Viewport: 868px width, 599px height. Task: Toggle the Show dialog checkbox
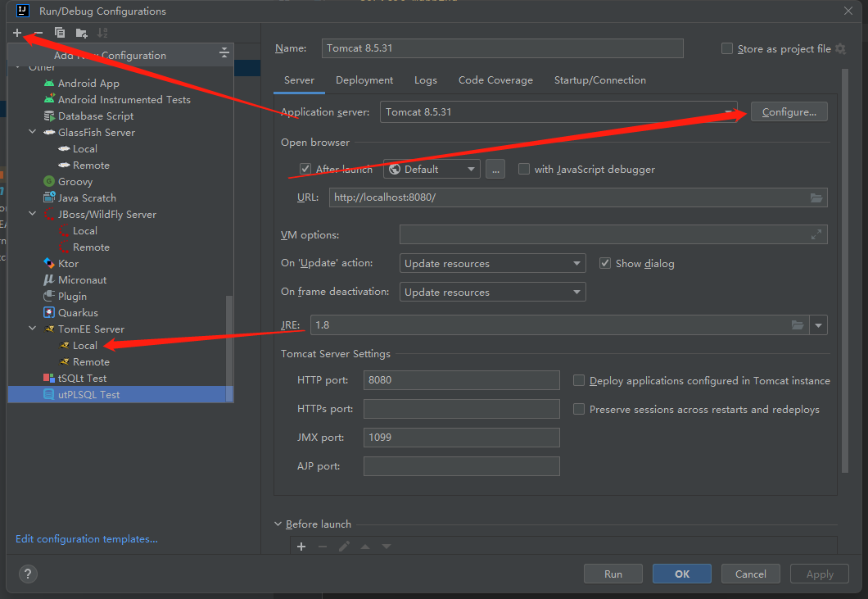(605, 263)
